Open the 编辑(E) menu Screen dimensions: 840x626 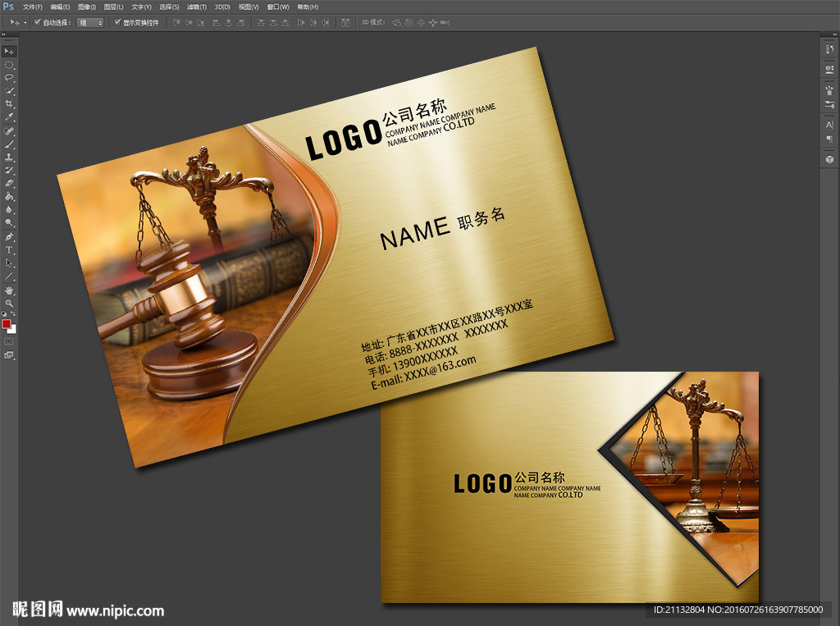[60, 7]
